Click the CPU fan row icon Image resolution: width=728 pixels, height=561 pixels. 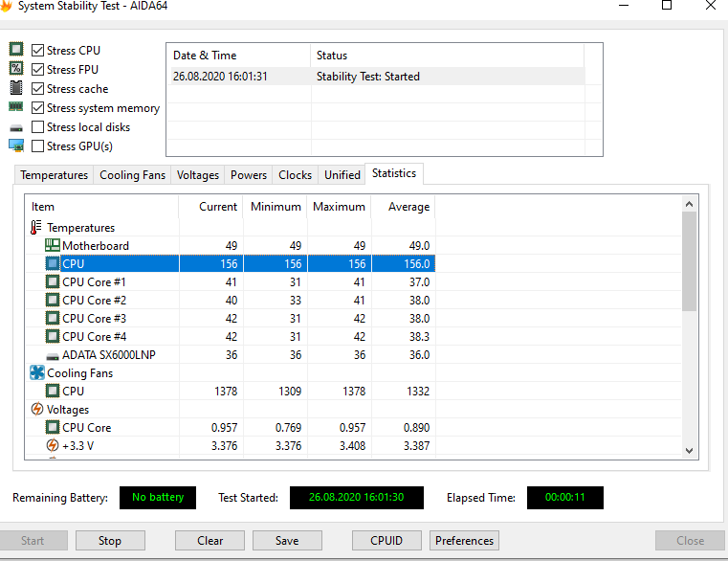[x=53, y=391]
